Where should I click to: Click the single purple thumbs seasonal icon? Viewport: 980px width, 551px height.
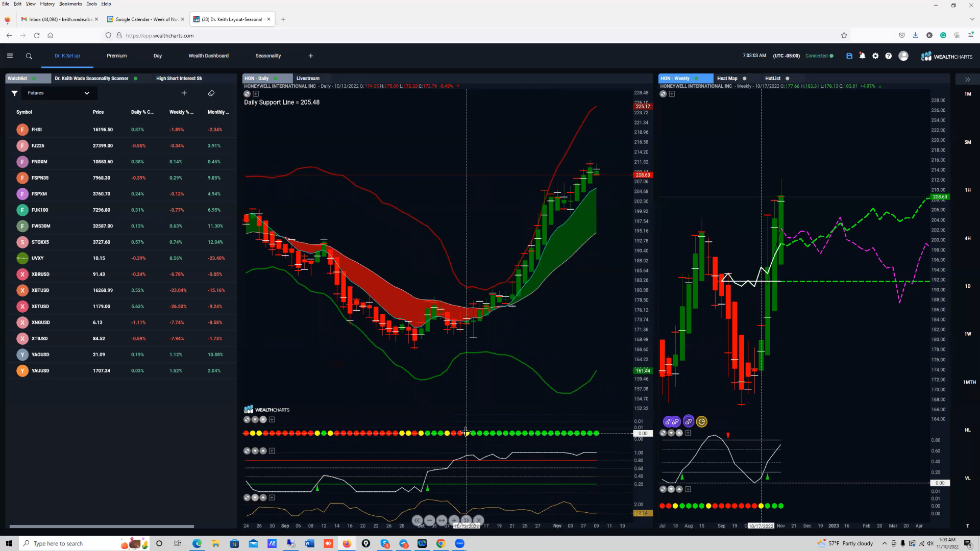click(689, 421)
